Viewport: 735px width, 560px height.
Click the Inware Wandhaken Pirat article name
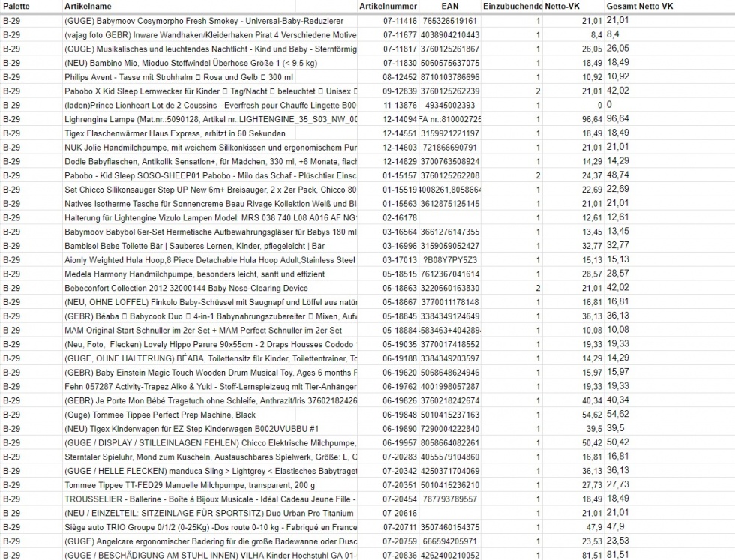click(211, 35)
